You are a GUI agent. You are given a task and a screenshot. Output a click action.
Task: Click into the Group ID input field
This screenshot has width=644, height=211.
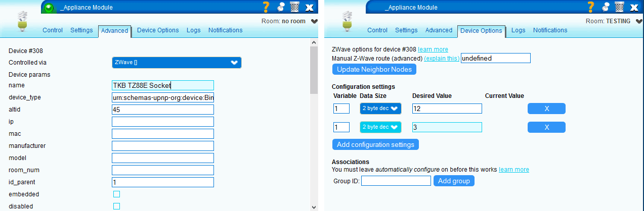pyautogui.click(x=396, y=181)
